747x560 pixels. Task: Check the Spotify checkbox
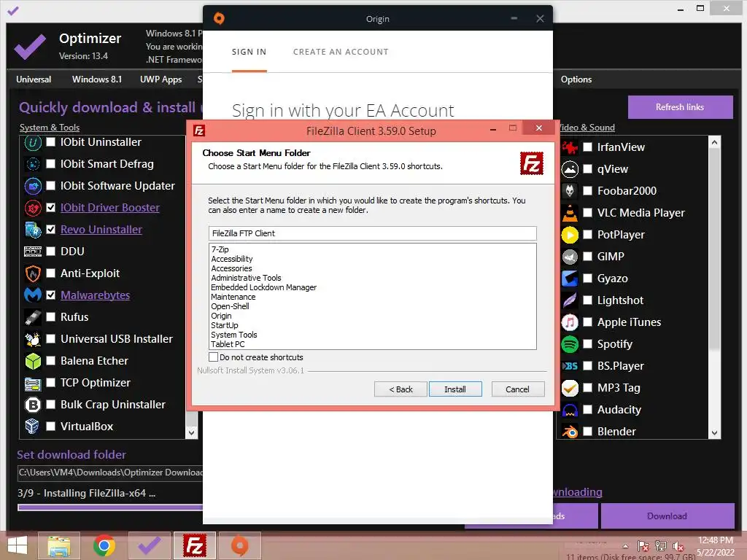click(588, 344)
